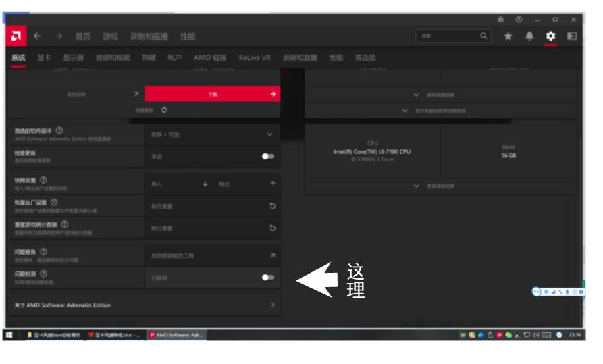The image size is (603, 364).
Task: Click help icon beside 问题检测
Action: [x=43, y=274]
